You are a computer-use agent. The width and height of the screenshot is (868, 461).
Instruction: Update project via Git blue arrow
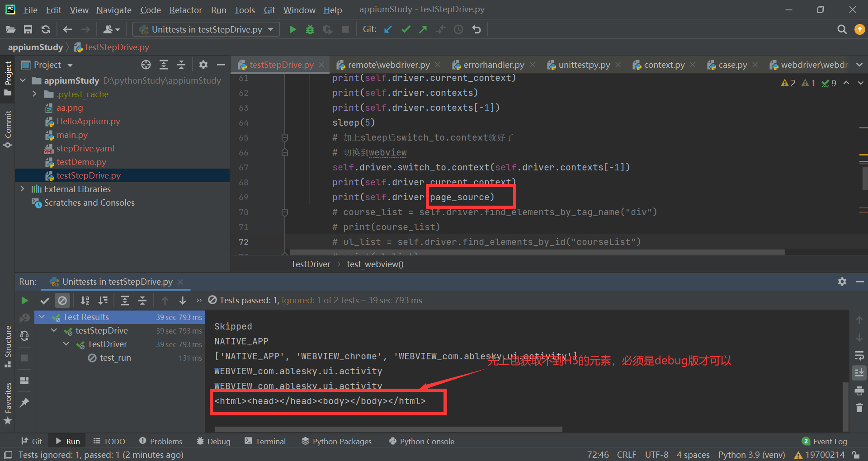click(x=388, y=29)
